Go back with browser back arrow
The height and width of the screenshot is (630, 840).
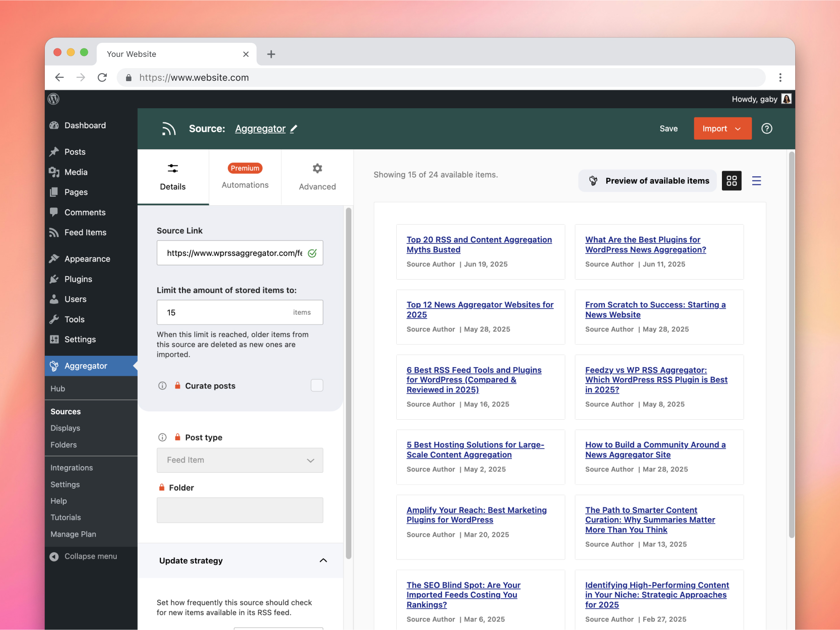[x=59, y=77]
